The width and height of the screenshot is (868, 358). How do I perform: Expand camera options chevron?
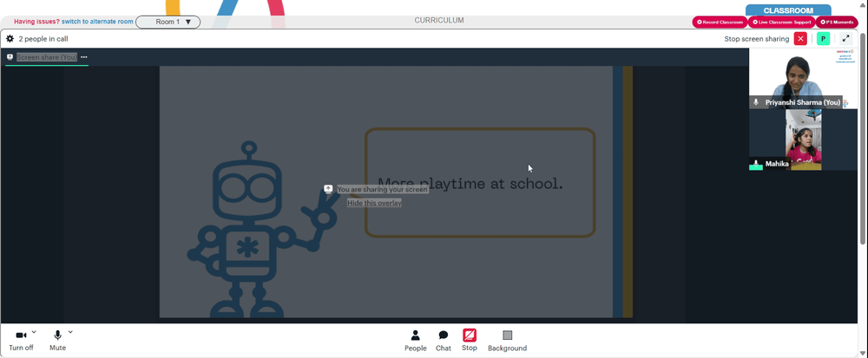click(34, 332)
